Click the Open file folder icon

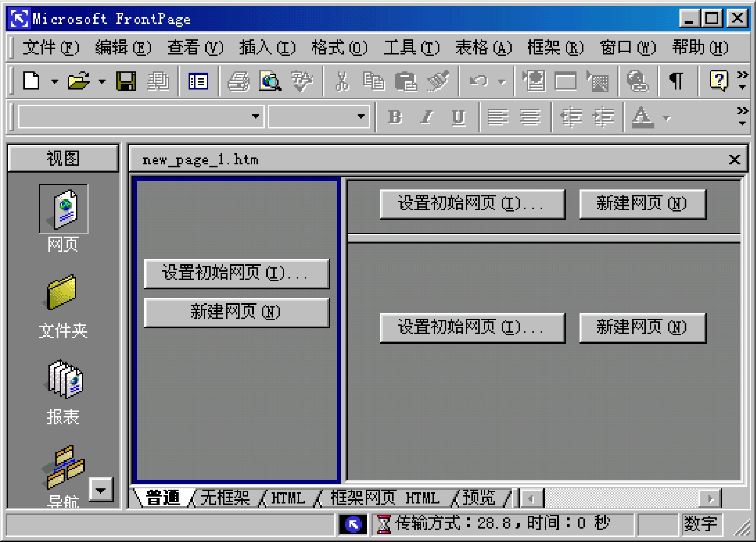pyautogui.click(x=79, y=81)
